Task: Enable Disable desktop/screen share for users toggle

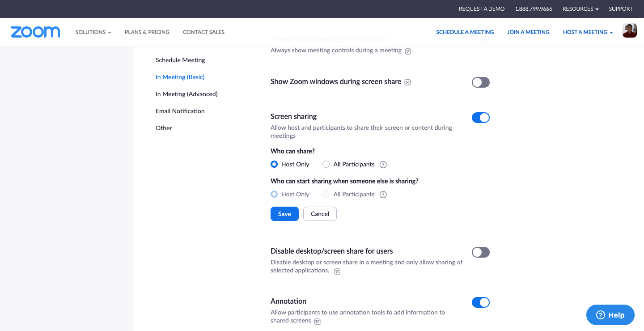Action: [x=481, y=252]
